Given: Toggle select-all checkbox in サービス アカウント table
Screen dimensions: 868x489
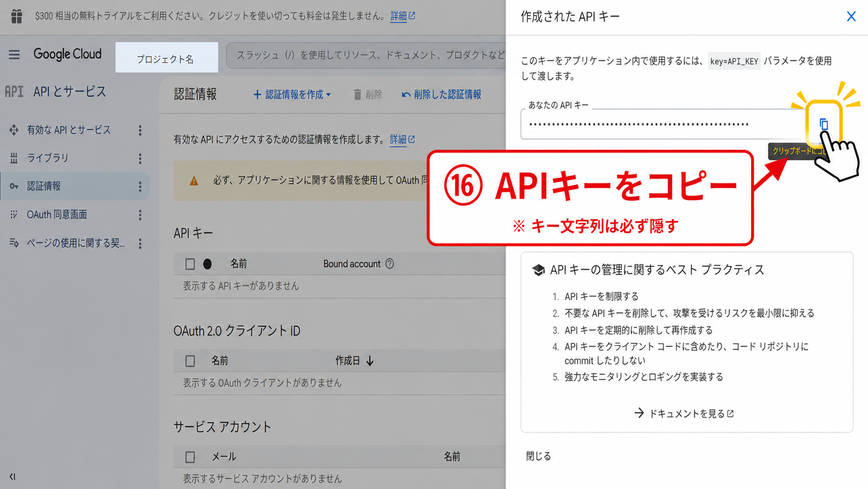Looking at the screenshot, I should [x=190, y=457].
